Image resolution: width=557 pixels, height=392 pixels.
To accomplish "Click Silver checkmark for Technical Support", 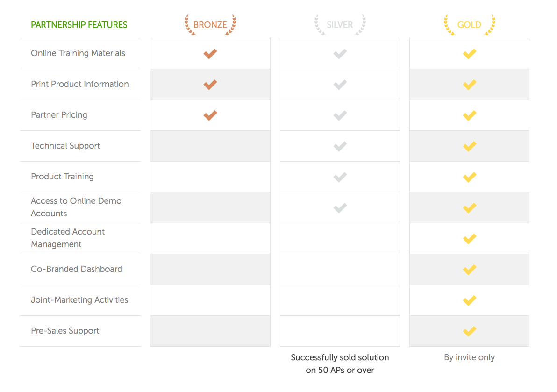I will click(x=340, y=146).
